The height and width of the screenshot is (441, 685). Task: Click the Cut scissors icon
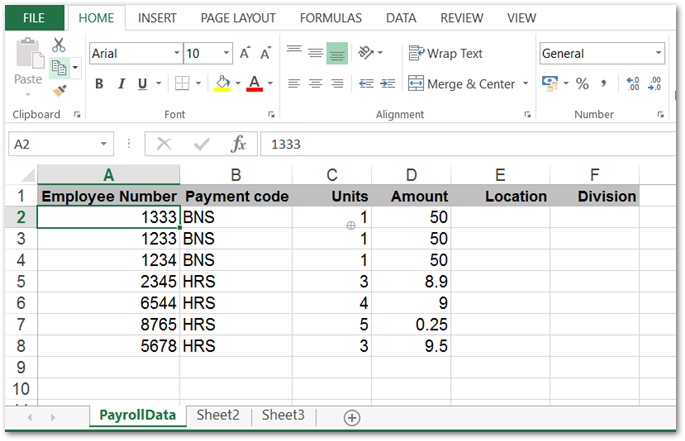coord(59,45)
